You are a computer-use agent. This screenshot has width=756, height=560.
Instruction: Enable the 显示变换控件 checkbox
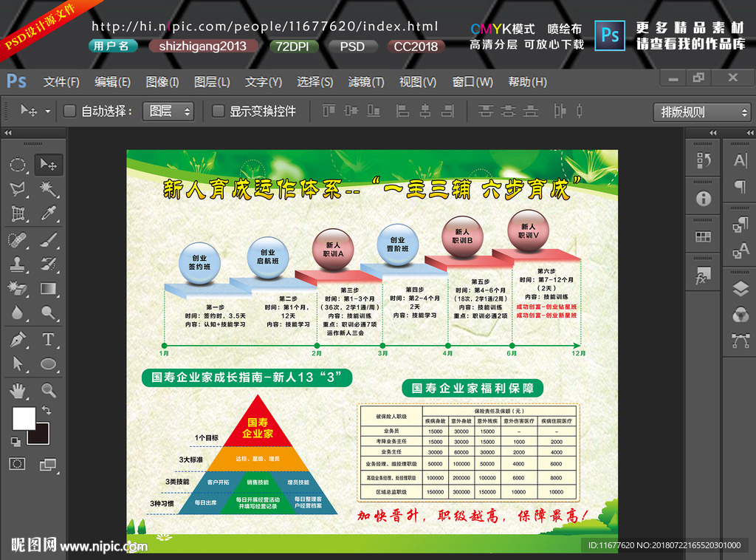click(x=218, y=112)
